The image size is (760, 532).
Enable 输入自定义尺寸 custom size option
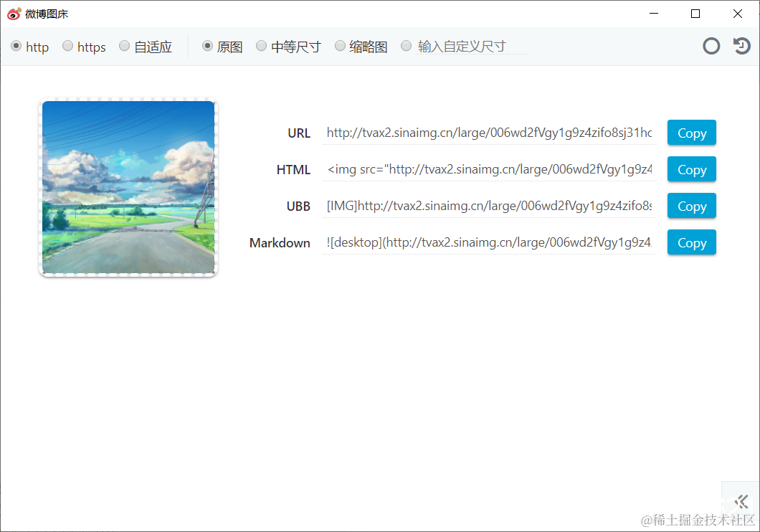406,46
